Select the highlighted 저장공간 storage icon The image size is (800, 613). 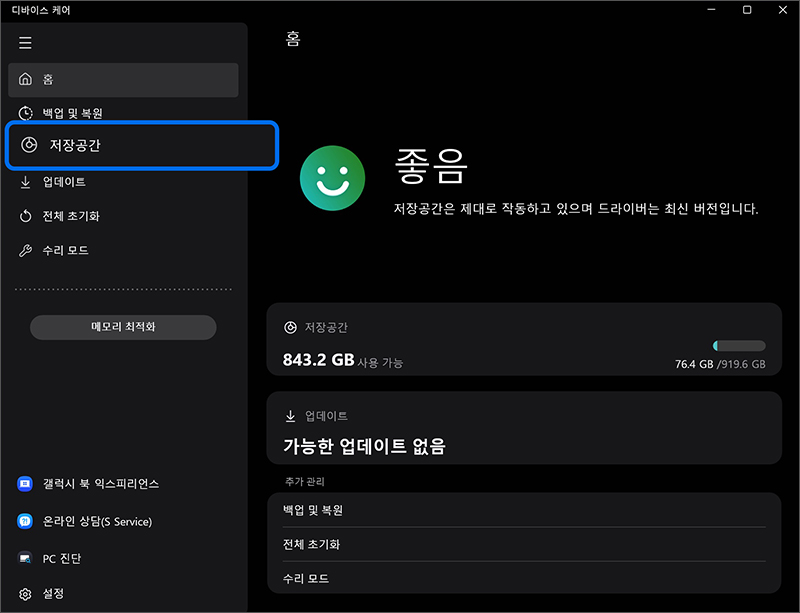point(29,146)
